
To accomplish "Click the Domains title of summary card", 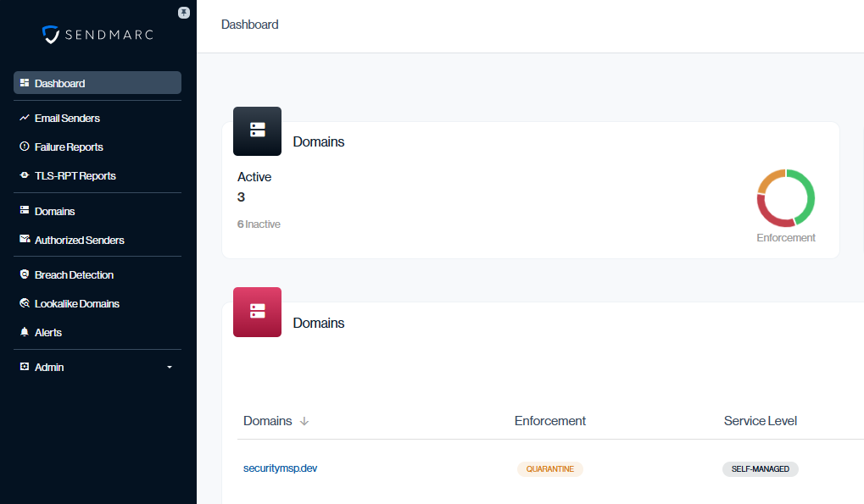I will (319, 142).
